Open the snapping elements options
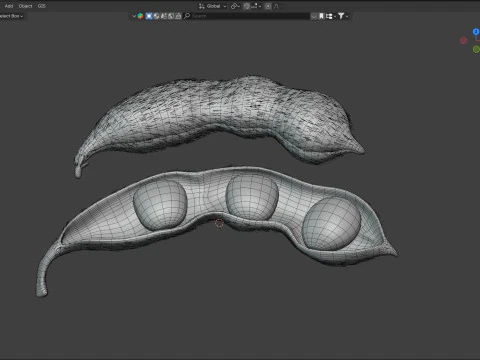 point(256,6)
